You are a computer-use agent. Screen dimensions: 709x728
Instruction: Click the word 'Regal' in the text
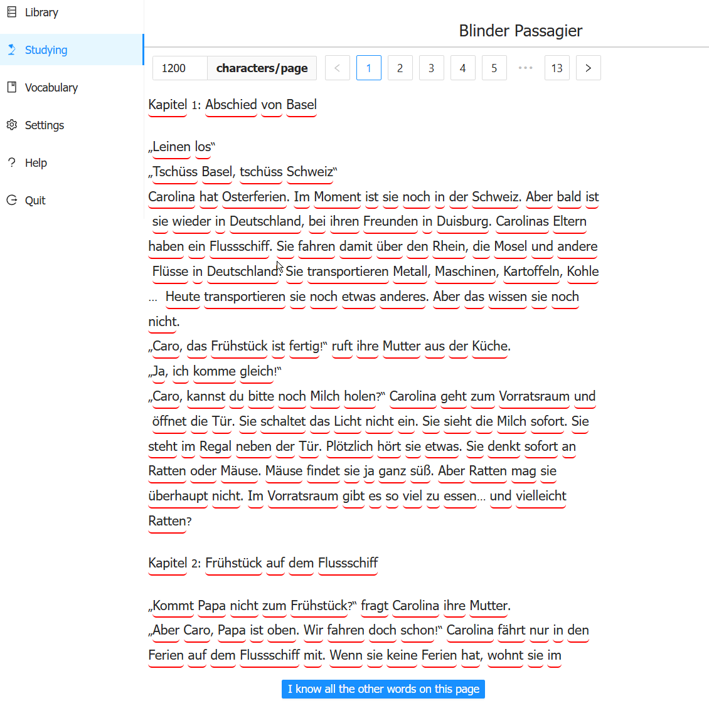(216, 446)
